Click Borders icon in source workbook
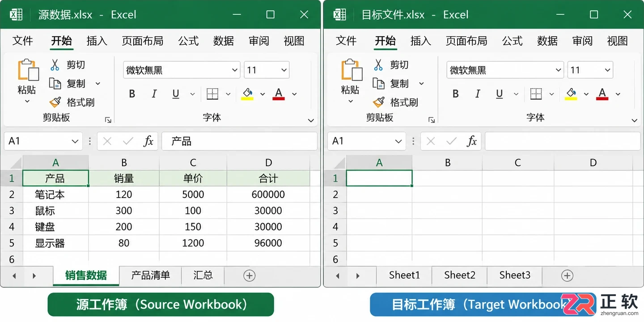Screen dimensions: 644x322 [212, 94]
